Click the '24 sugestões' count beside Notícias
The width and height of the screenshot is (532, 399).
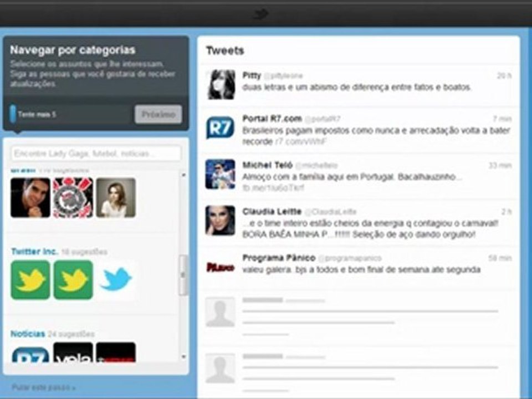(x=71, y=334)
